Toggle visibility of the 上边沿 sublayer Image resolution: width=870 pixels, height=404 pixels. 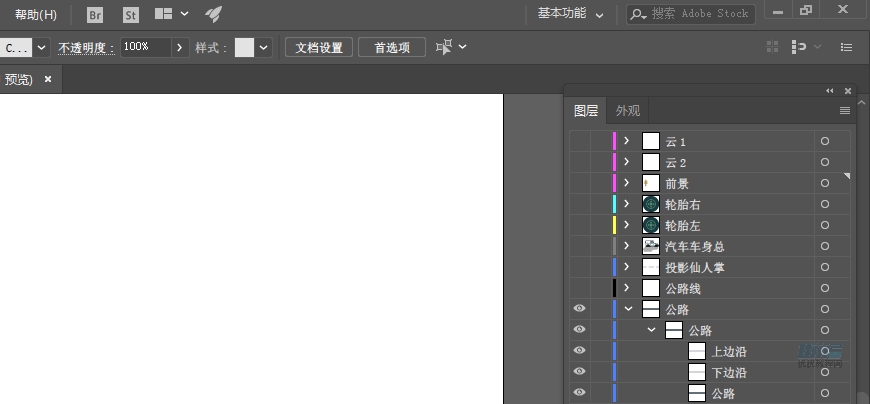pos(579,351)
